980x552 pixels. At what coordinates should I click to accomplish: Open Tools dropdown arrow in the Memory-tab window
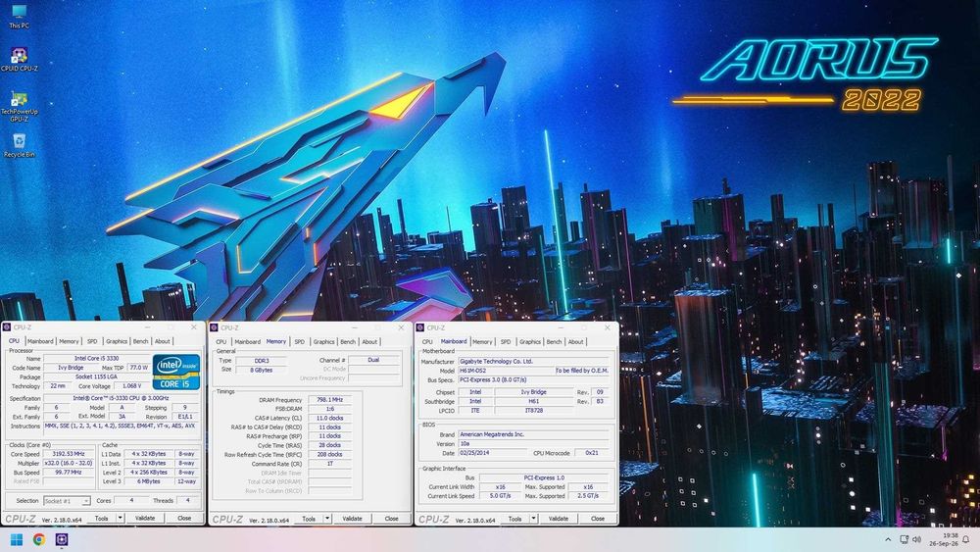327,519
